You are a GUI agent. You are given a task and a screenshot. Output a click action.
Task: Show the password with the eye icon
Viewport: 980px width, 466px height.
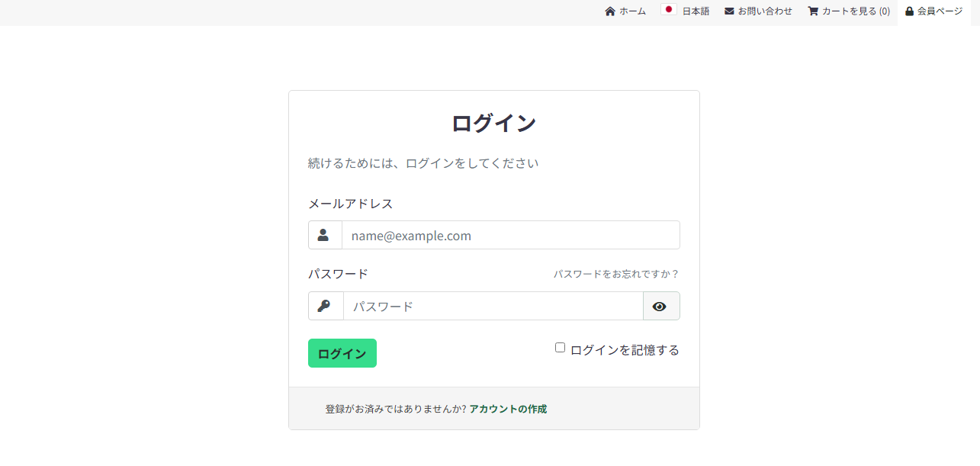point(660,306)
